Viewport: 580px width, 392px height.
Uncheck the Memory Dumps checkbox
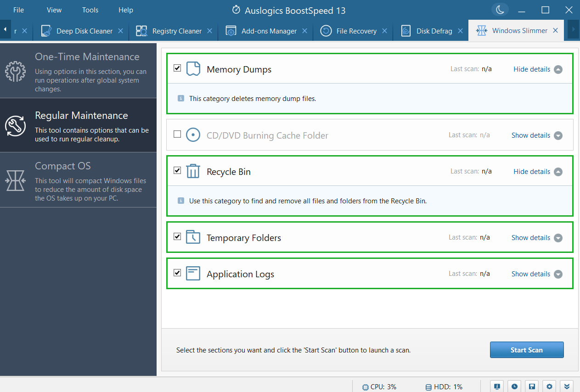pos(177,68)
